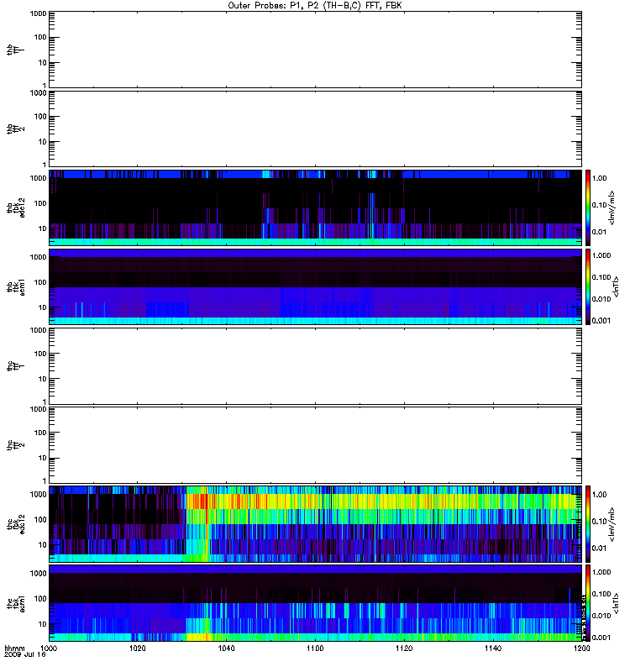Click the thb fbk scm1 spectrogram panel
The image size is (630, 672).
tap(315, 286)
